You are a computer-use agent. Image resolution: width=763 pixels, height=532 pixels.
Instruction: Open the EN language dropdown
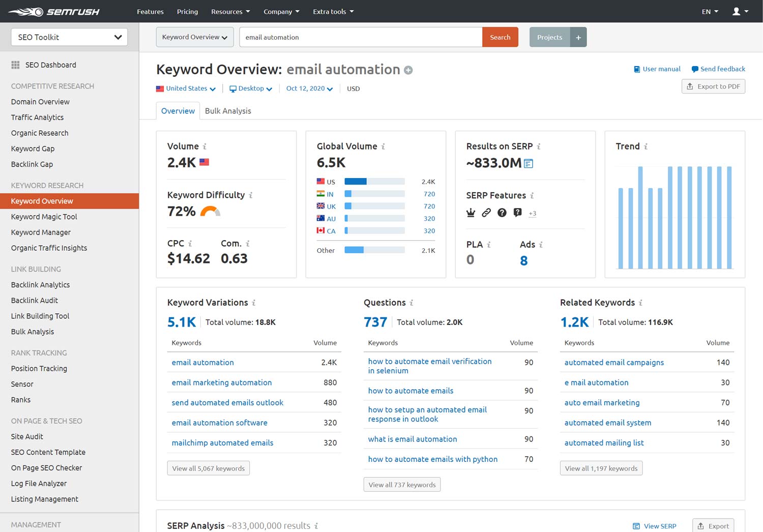[710, 11]
